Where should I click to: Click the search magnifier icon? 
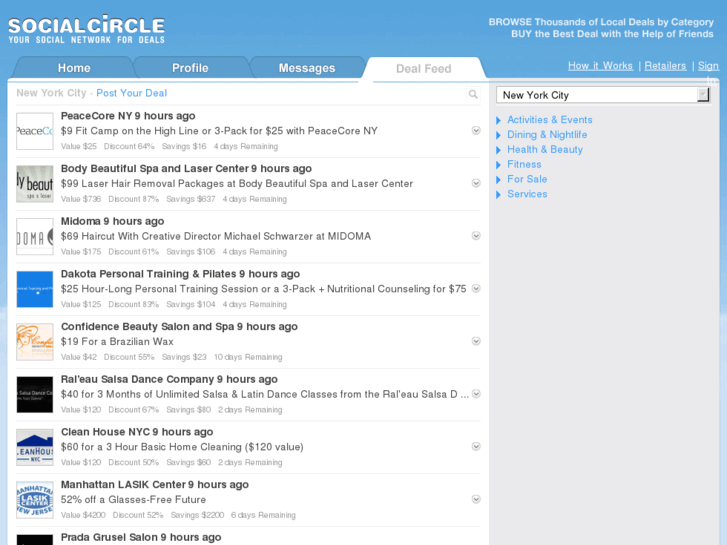(x=473, y=94)
